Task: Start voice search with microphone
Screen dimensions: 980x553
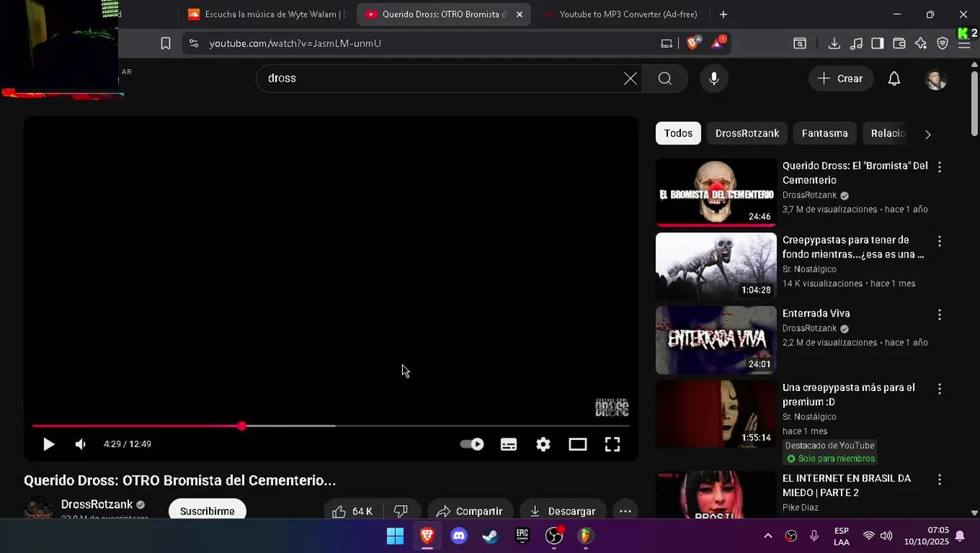Action: 714,78
